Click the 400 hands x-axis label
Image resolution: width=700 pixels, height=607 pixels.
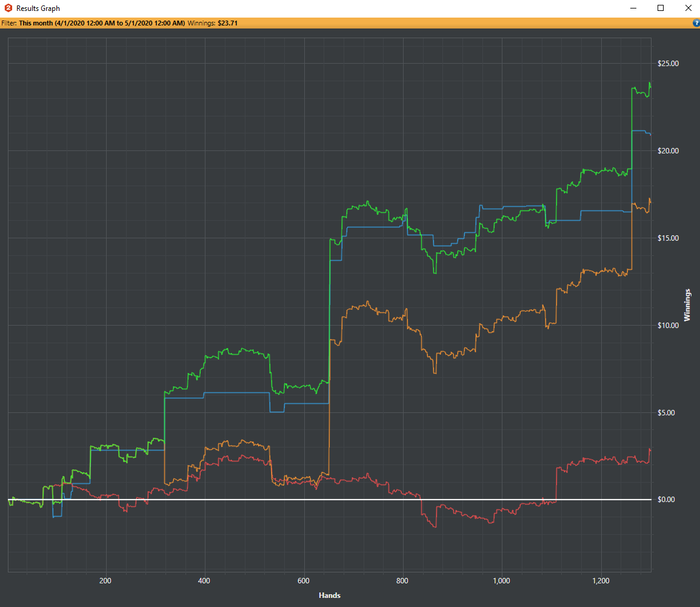204,581
